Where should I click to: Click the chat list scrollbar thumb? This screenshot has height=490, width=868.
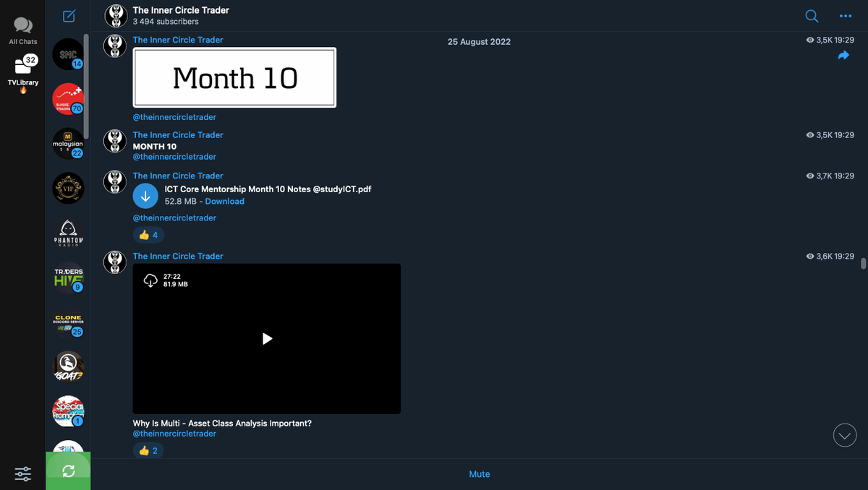click(x=87, y=85)
